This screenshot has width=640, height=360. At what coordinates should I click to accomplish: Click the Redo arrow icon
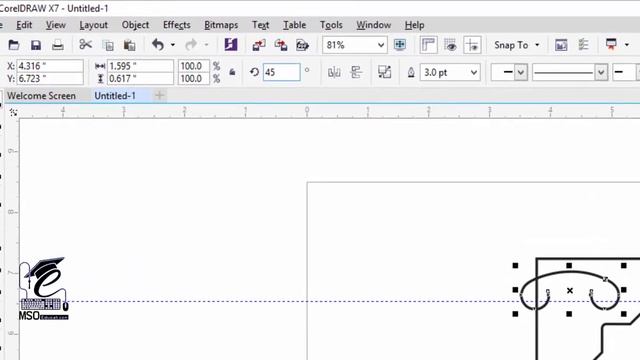[x=191, y=44]
